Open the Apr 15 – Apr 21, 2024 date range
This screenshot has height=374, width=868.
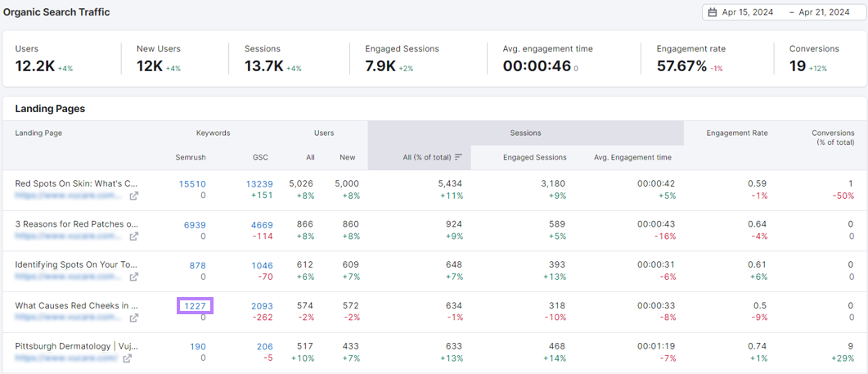tap(783, 12)
